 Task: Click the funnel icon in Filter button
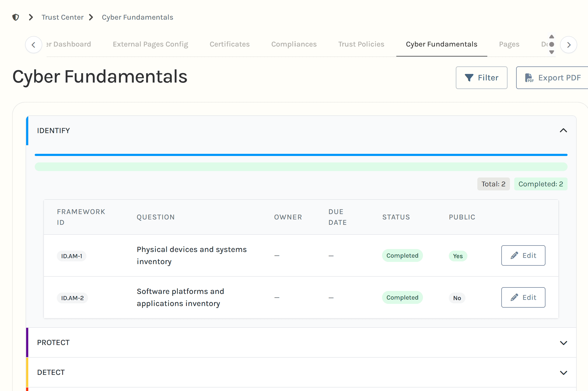coord(469,78)
